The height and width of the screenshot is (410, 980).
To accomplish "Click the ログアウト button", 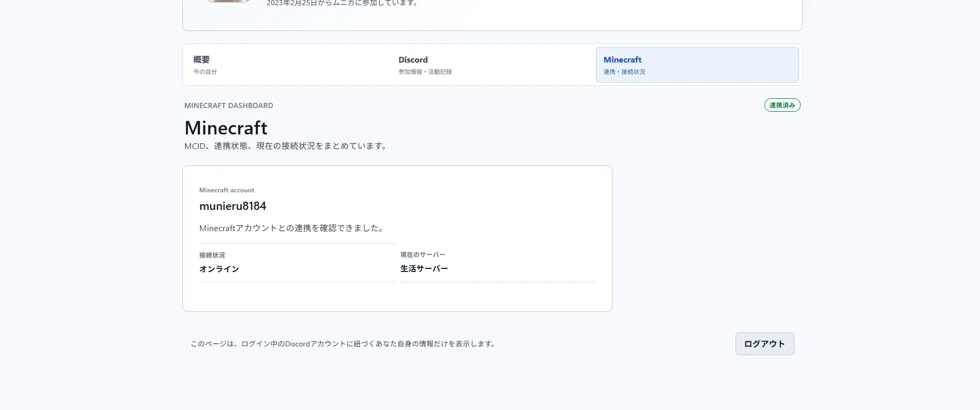I will coord(764,344).
